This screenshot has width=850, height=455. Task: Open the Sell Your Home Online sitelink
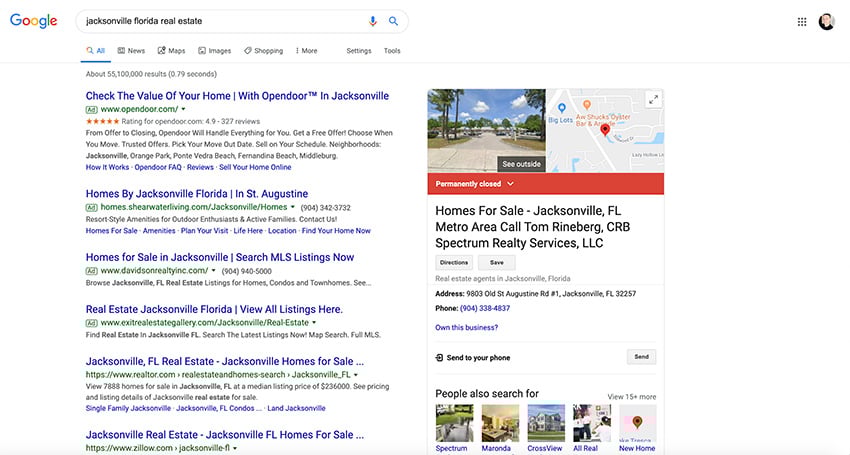point(255,167)
